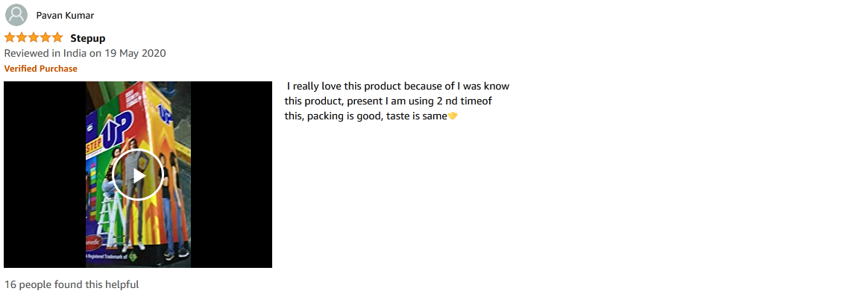Click the red Ayurvedic badge on the product box

pyautogui.click(x=93, y=243)
